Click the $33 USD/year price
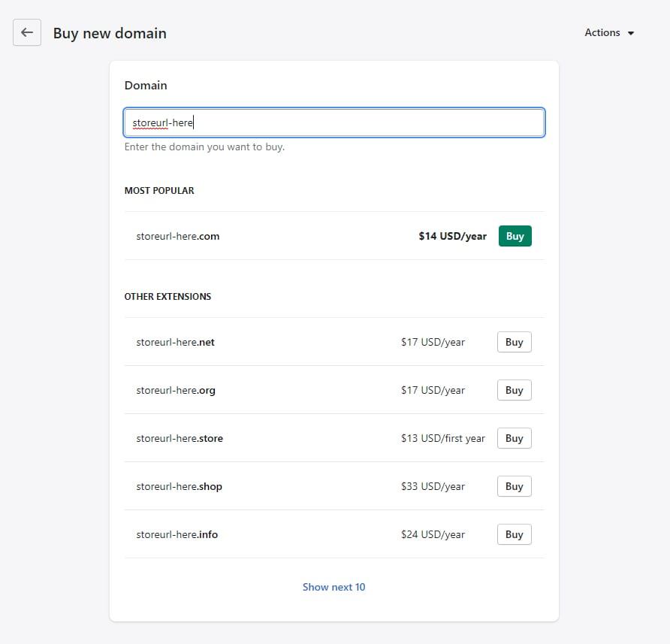The width and height of the screenshot is (670, 644). tap(433, 486)
